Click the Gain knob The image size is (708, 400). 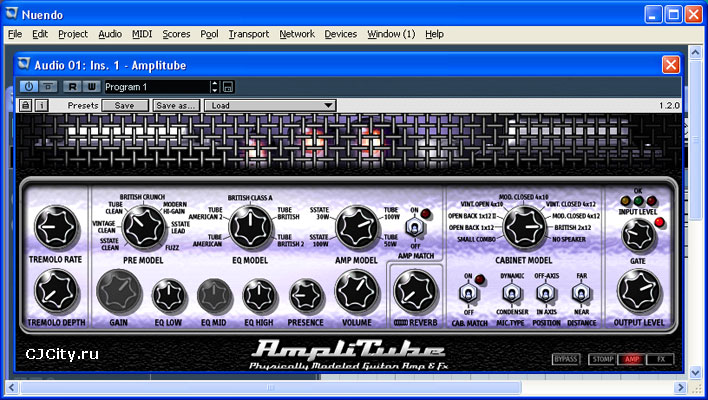[x=119, y=292]
